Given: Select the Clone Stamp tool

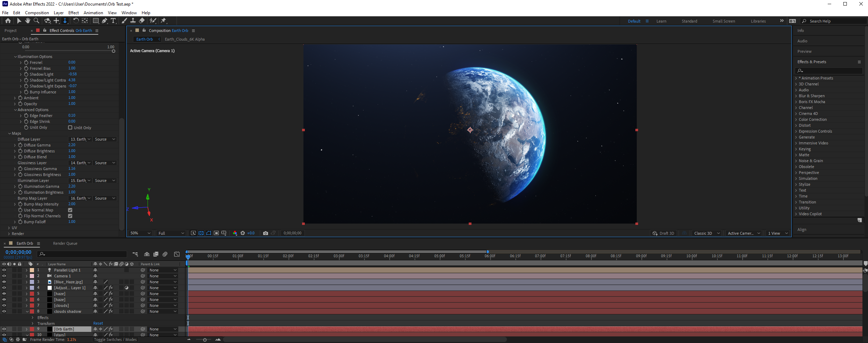Looking at the screenshot, I should (134, 21).
